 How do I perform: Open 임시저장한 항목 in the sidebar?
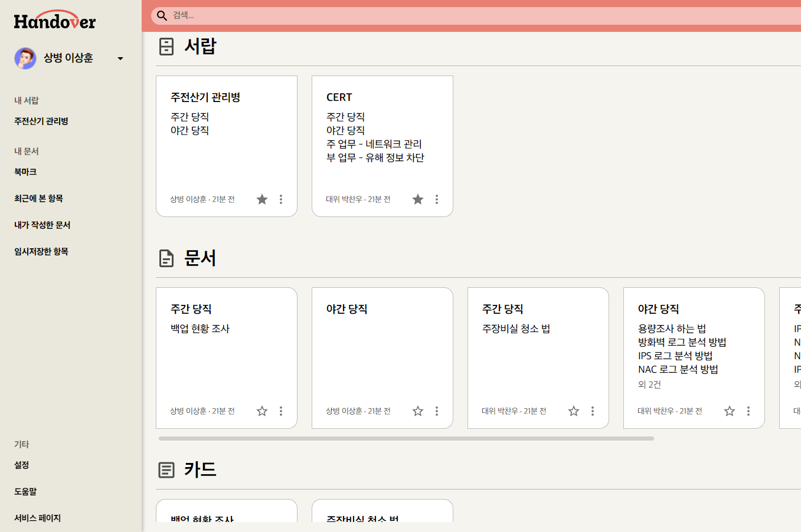[x=41, y=251]
